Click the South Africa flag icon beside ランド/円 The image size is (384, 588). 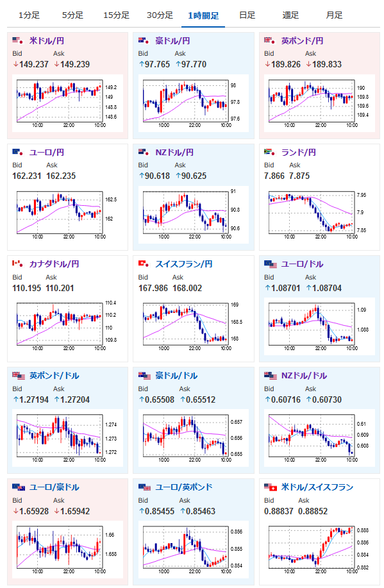point(270,152)
